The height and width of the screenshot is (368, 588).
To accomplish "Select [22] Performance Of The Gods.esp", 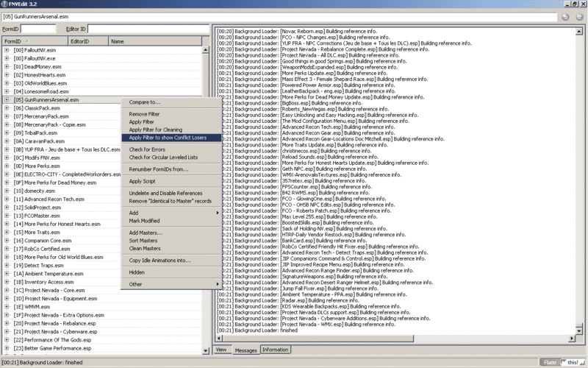I will click(52, 340).
